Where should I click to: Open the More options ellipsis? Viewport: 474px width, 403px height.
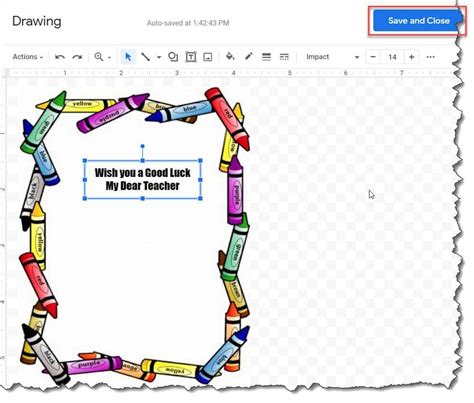430,57
